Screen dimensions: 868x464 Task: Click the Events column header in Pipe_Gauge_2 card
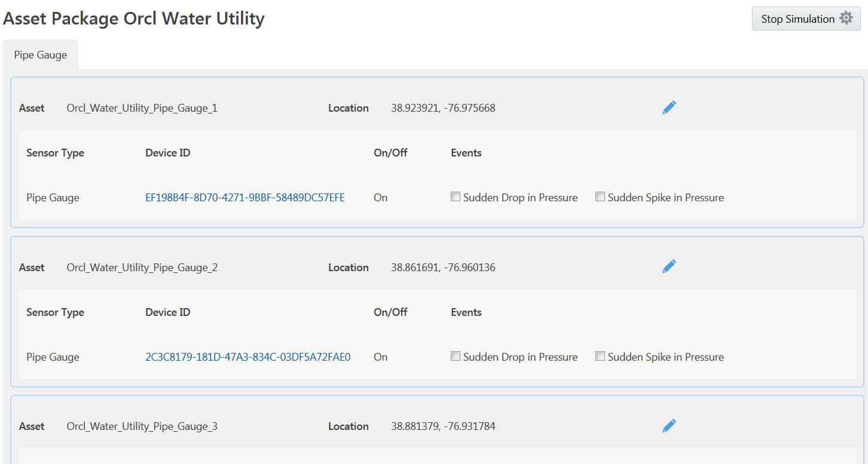click(x=466, y=312)
